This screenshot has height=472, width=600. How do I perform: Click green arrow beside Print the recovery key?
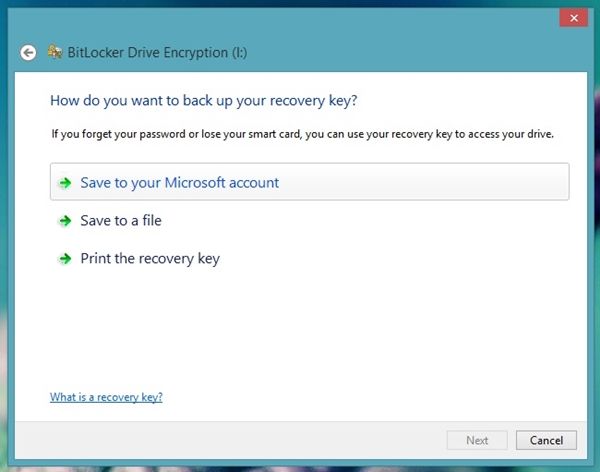point(65,259)
